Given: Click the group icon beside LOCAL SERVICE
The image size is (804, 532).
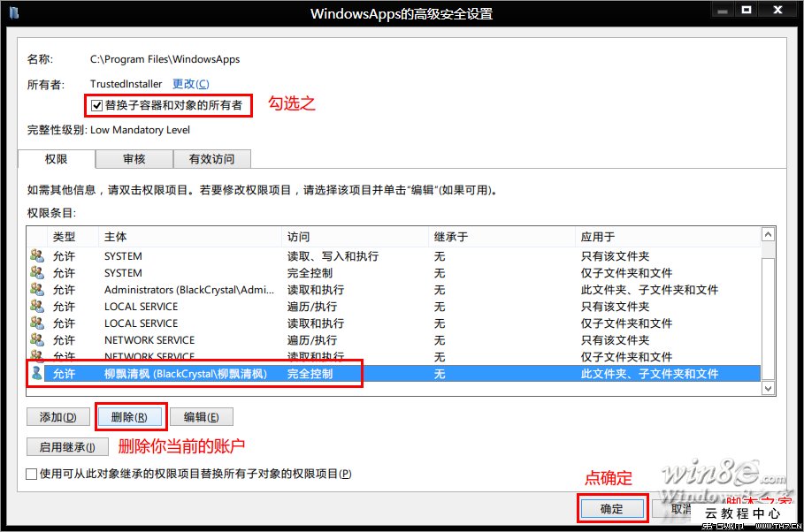Looking at the screenshot, I should 36,307.
